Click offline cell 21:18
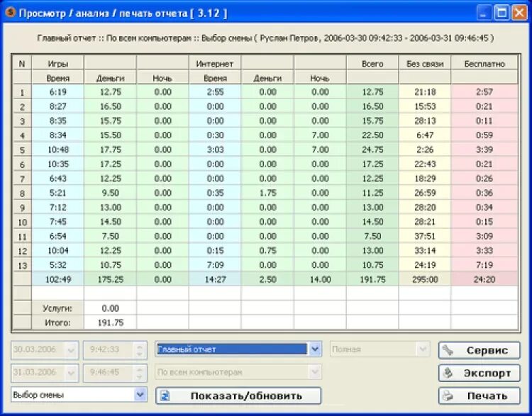 click(x=425, y=92)
